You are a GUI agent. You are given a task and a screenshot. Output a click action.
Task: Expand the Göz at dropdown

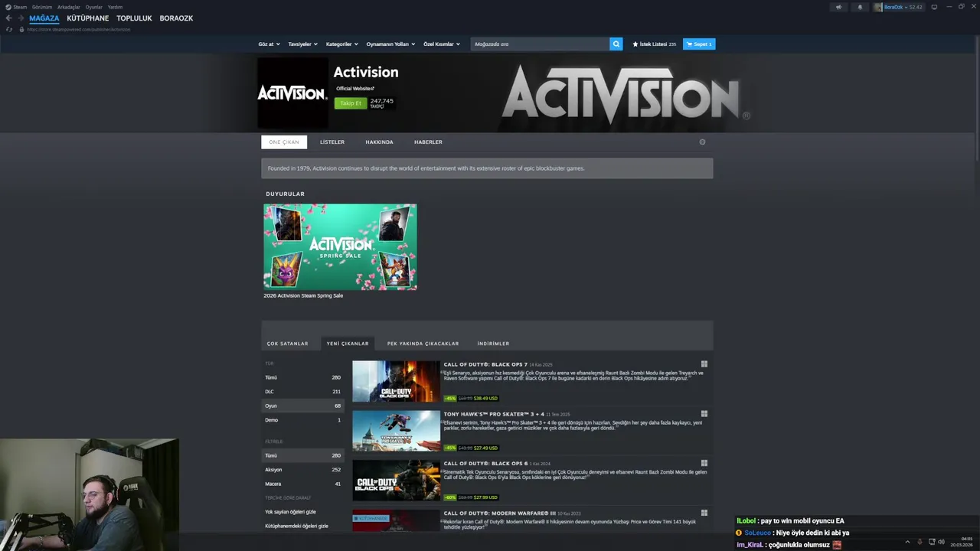click(269, 44)
